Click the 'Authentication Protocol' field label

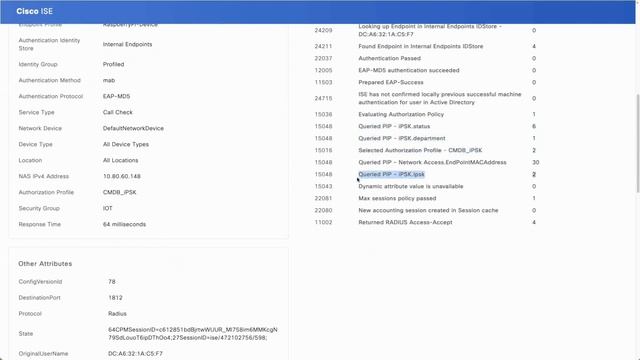[x=51, y=96]
